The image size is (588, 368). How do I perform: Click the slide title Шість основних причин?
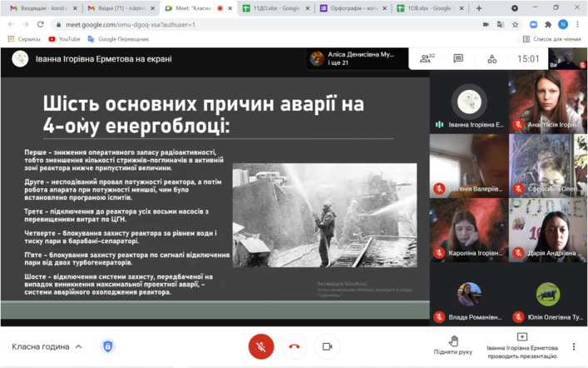[x=203, y=114]
